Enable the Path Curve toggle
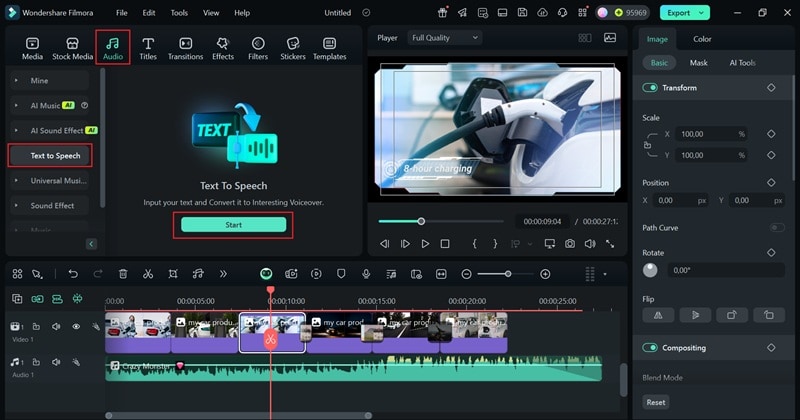 pyautogui.click(x=777, y=228)
